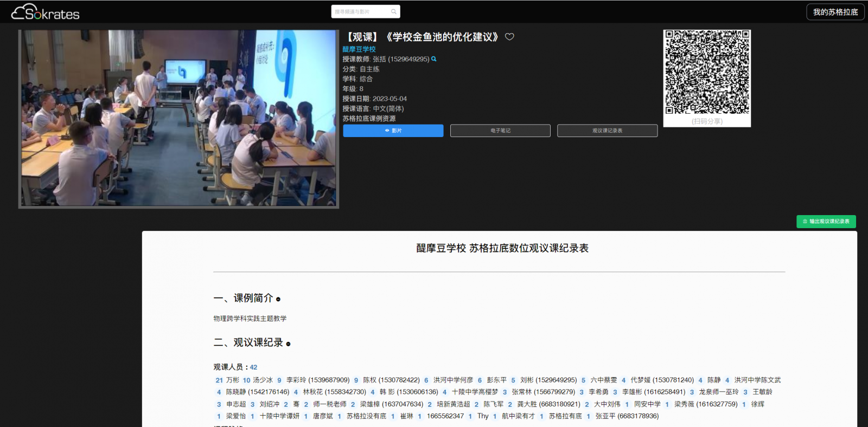Play the classroom video thumbnail
This screenshot has height=427, width=868.
click(178, 118)
